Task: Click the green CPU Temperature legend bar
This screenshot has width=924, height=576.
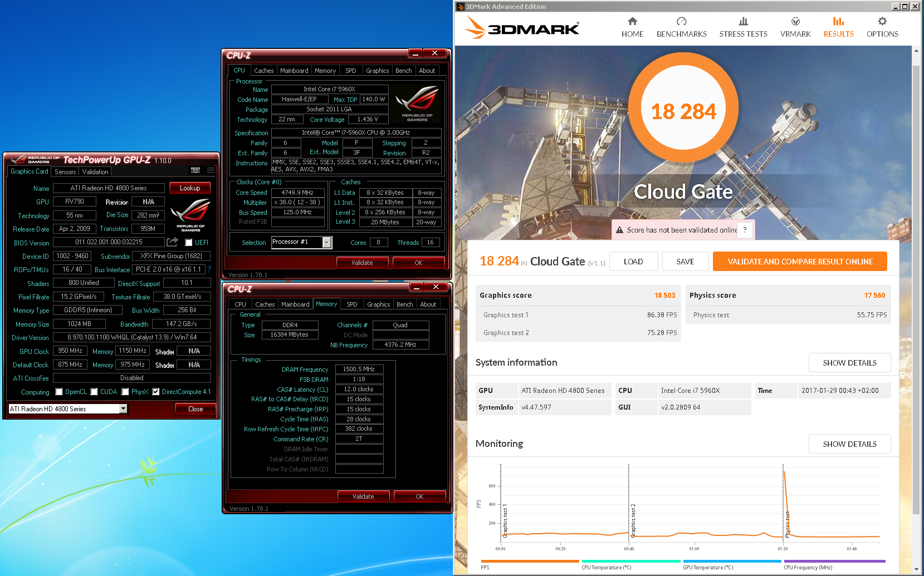Action: pyautogui.click(x=630, y=561)
